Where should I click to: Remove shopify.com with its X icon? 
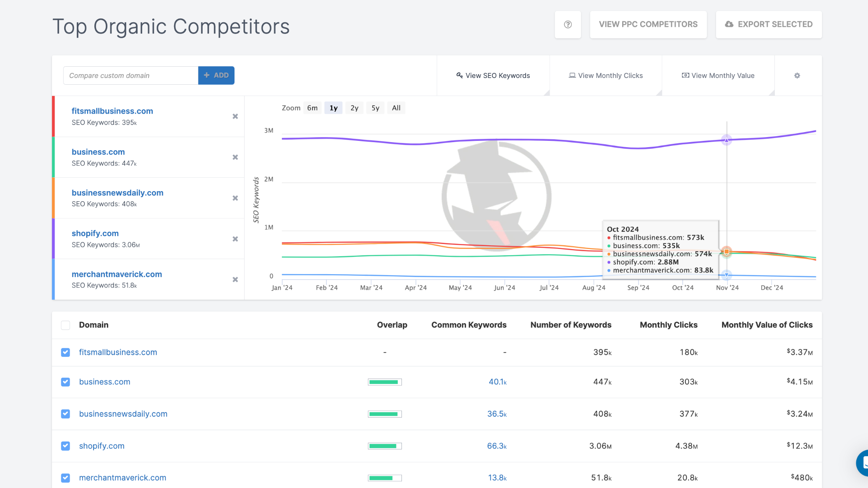click(235, 239)
